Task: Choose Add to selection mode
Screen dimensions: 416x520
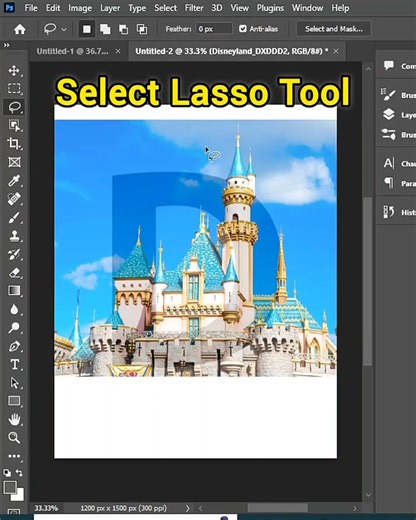Action: tap(105, 29)
